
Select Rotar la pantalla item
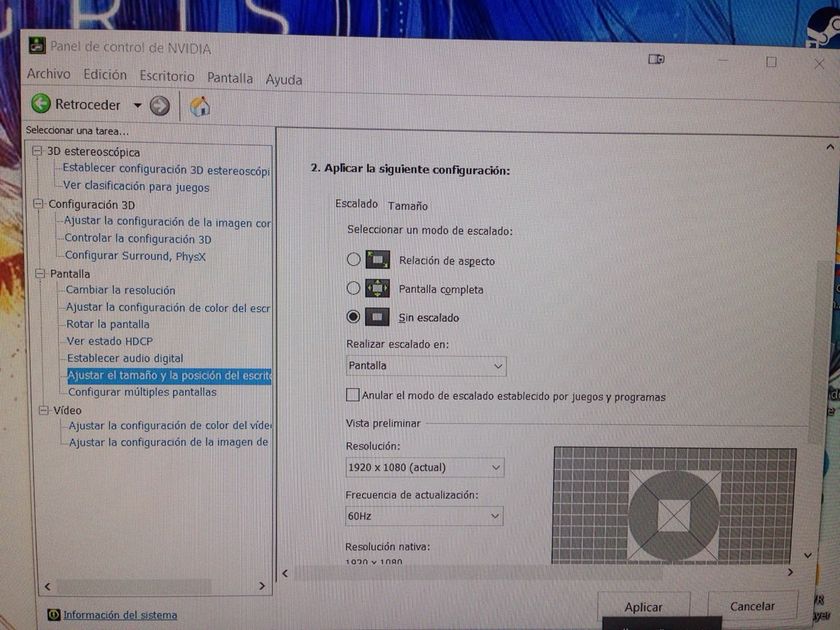click(x=108, y=324)
